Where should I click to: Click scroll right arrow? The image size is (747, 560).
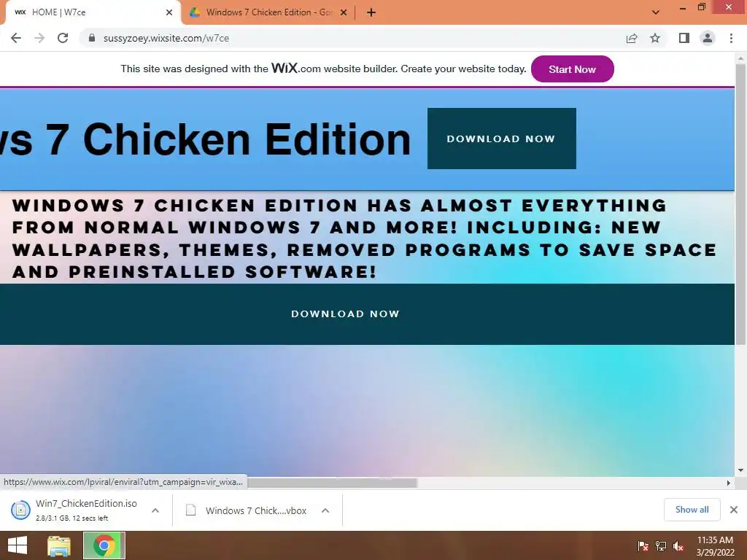click(x=729, y=483)
